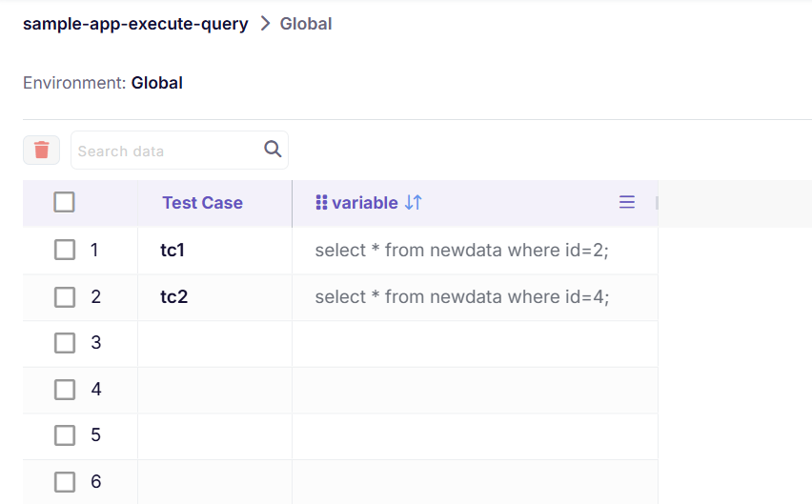
Task: Click the variable column header label
Action: (365, 203)
